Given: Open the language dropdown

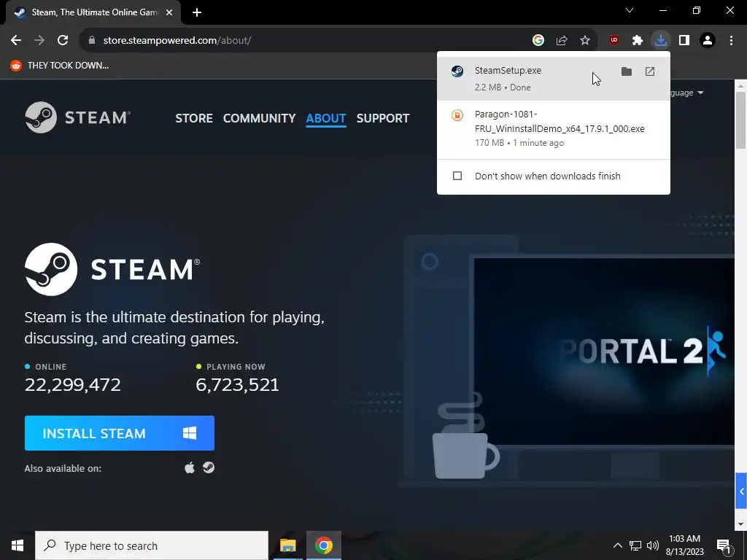Looking at the screenshot, I should [x=687, y=93].
